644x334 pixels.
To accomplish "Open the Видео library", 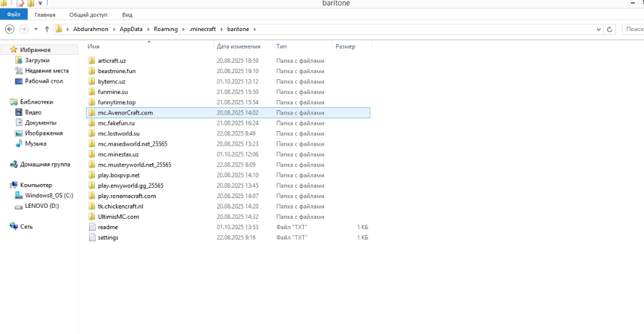I will click(33, 112).
